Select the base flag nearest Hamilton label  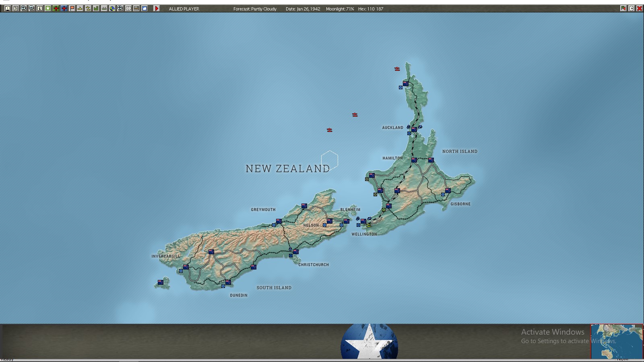[x=414, y=160]
